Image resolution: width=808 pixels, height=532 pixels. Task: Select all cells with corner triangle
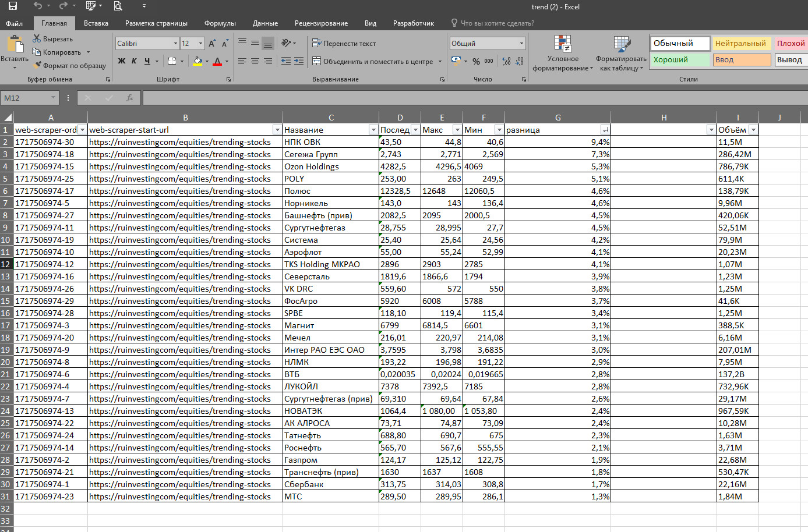7,117
